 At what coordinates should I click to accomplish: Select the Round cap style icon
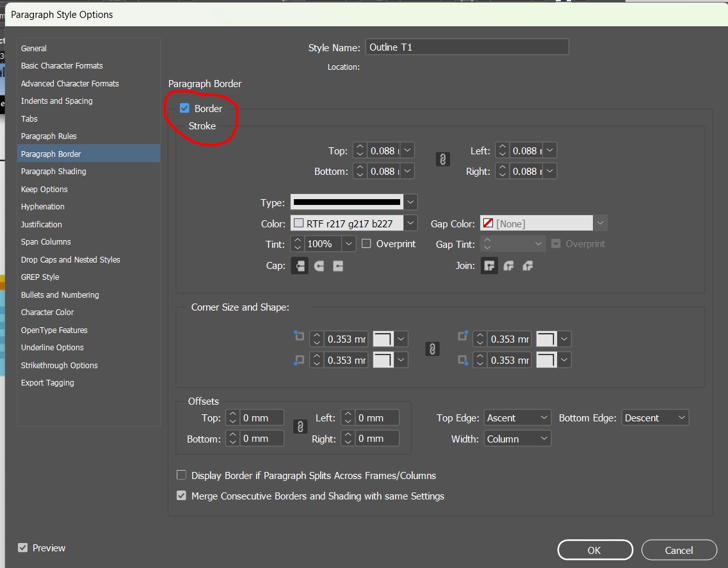(x=318, y=266)
